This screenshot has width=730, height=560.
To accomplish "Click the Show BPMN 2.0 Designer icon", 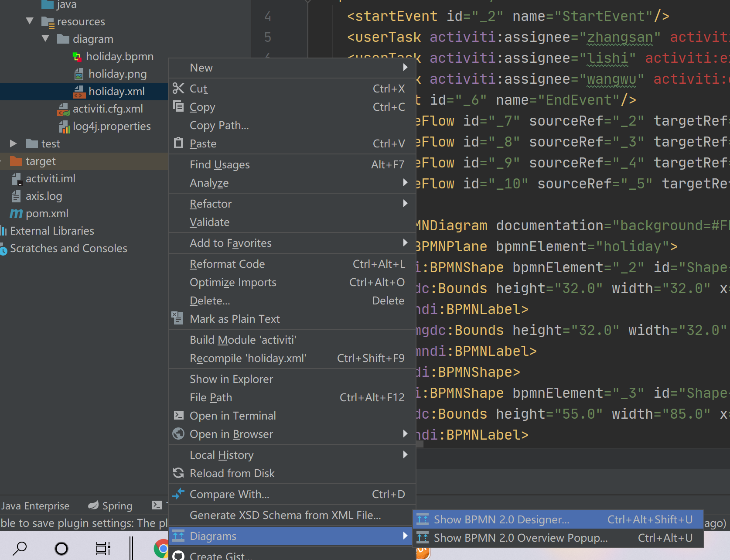I will [423, 519].
